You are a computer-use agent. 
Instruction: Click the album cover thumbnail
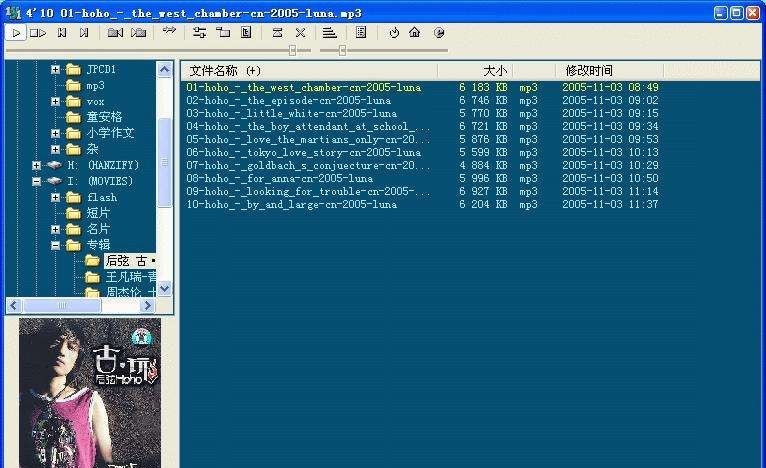[x=90, y=393]
